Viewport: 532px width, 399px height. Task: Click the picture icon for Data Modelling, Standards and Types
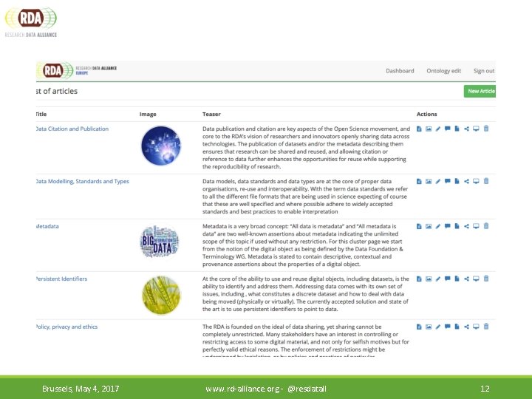pyautogui.click(x=429, y=182)
